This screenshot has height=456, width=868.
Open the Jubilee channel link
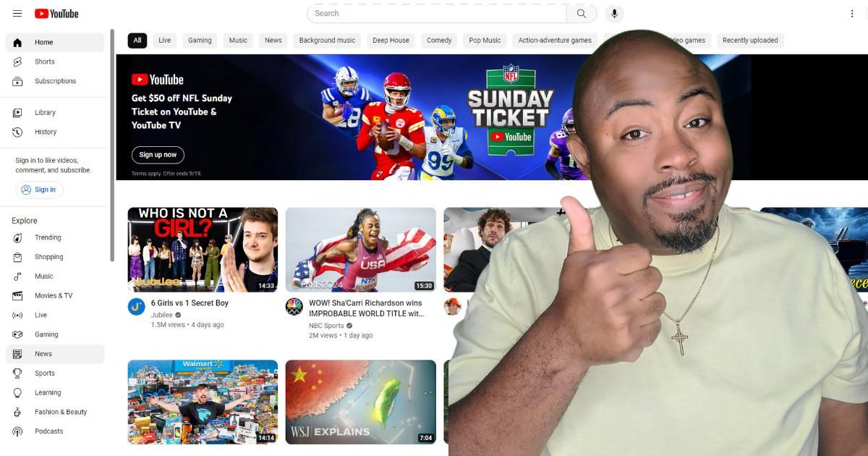pos(163,314)
